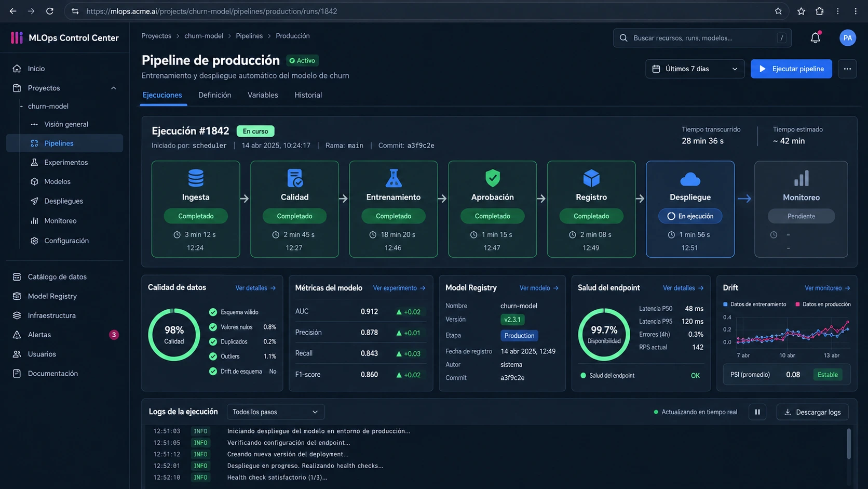The height and width of the screenshot is (489, 868).
Task: Click the Aprobación shield icon
Action: click(x=492, y=178)
